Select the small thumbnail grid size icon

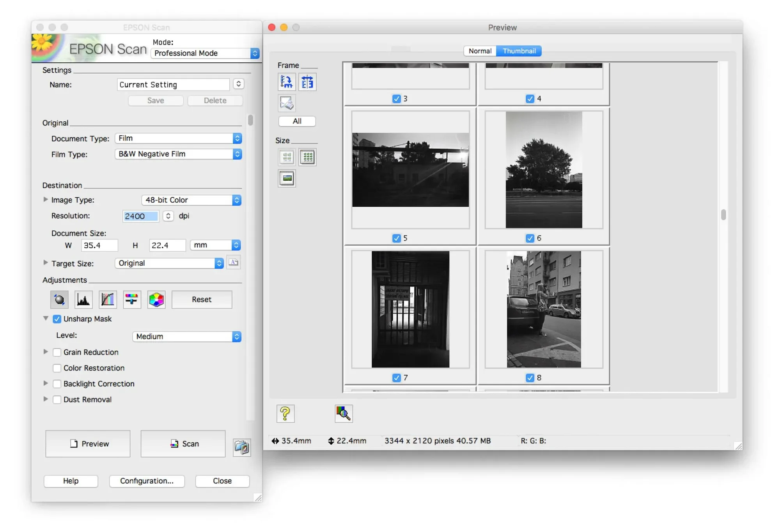point(308,157)
